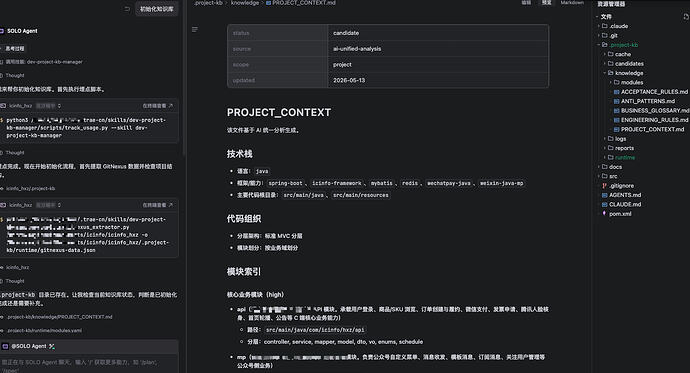
Task: Click the pom.xml file icon
Action: click(x=605, y=213)
